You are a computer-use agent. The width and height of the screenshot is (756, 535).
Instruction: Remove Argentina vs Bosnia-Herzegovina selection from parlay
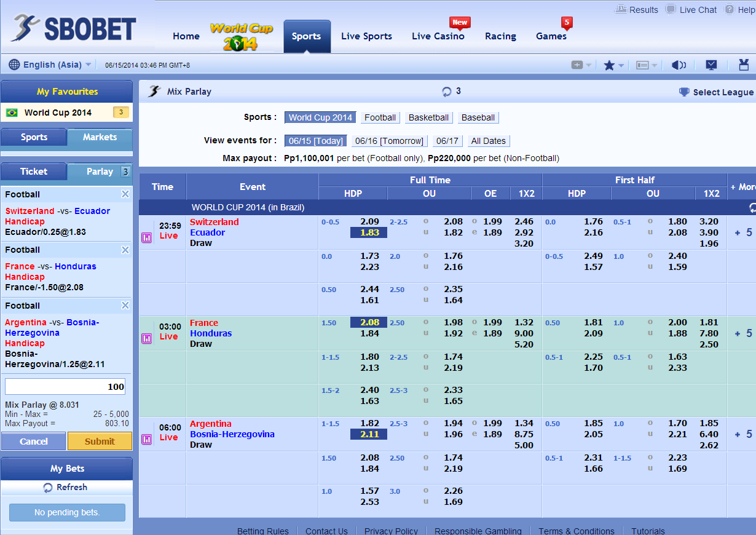(125, 306)
